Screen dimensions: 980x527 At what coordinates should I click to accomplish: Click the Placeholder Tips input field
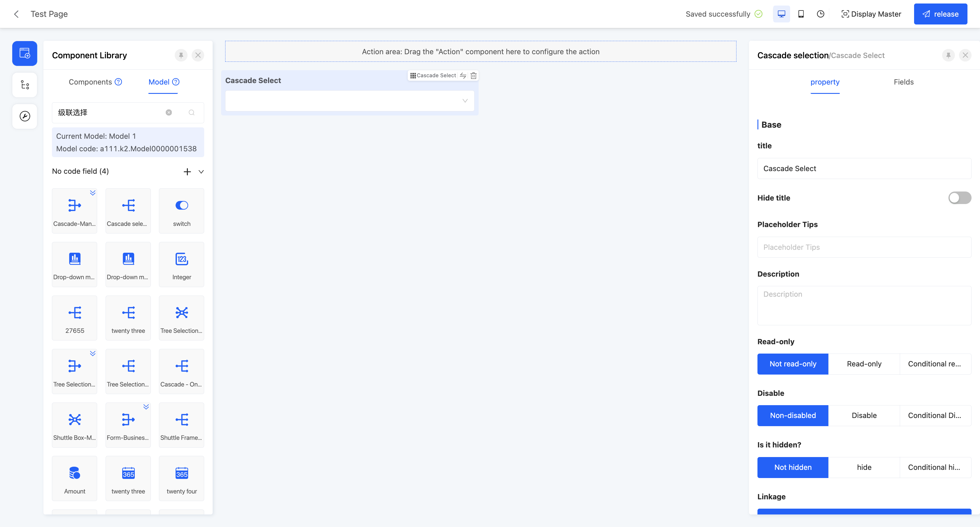point(864,247)
